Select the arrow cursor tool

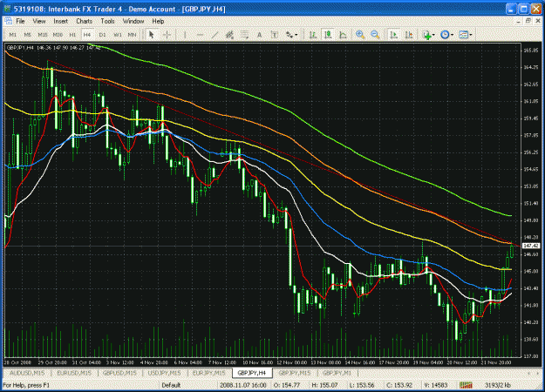[x=151, y=35]
